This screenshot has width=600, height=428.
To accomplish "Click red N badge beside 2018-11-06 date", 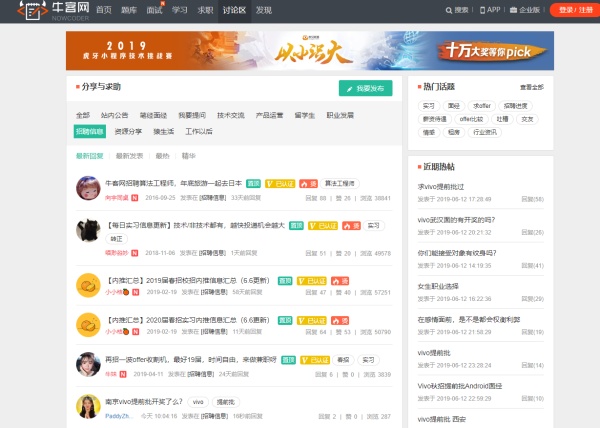I will click(134, 253).
